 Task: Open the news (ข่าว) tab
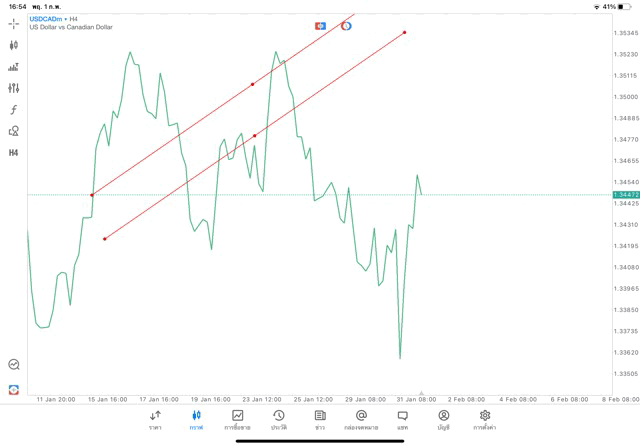tap(320, 420)
